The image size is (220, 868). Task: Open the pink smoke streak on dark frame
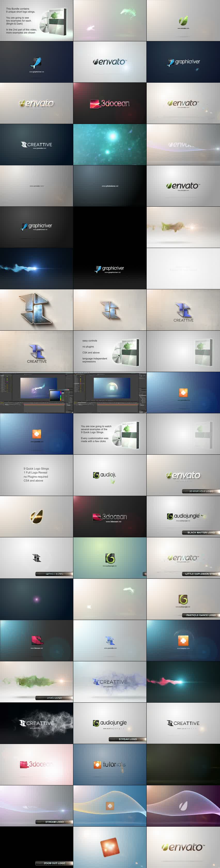pyautogui.click(x=183, y=682)
